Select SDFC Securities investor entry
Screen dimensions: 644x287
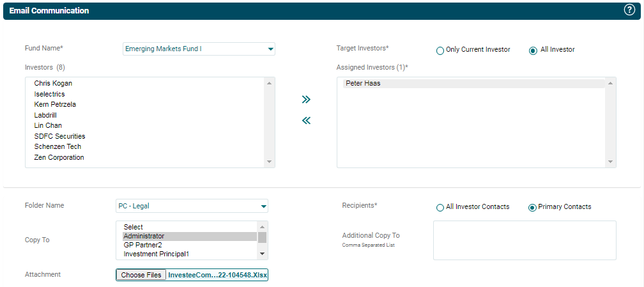59,137
